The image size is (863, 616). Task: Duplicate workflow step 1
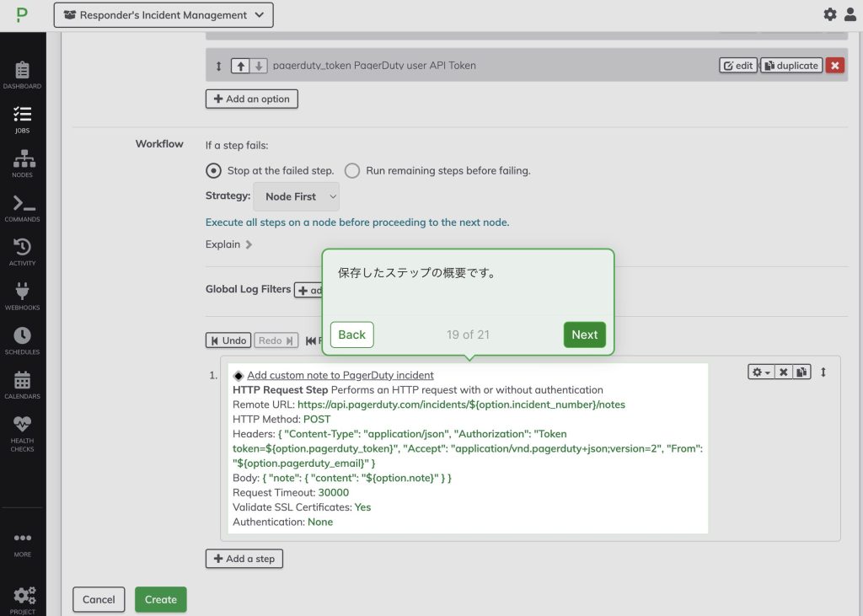tap(801, 372)
